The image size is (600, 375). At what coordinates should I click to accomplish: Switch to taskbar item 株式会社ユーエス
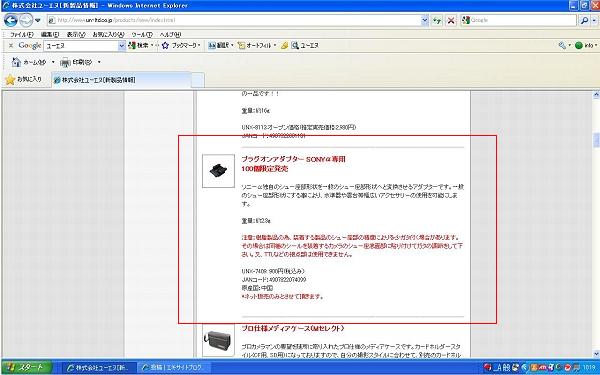(98, 368)
